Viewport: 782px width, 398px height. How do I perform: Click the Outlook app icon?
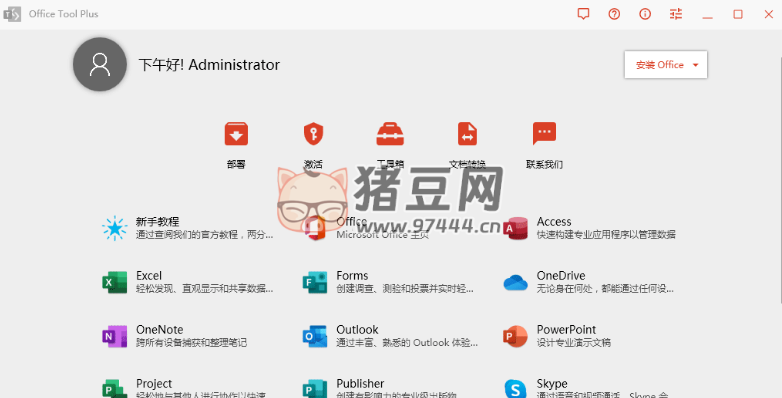pos(315,336)
